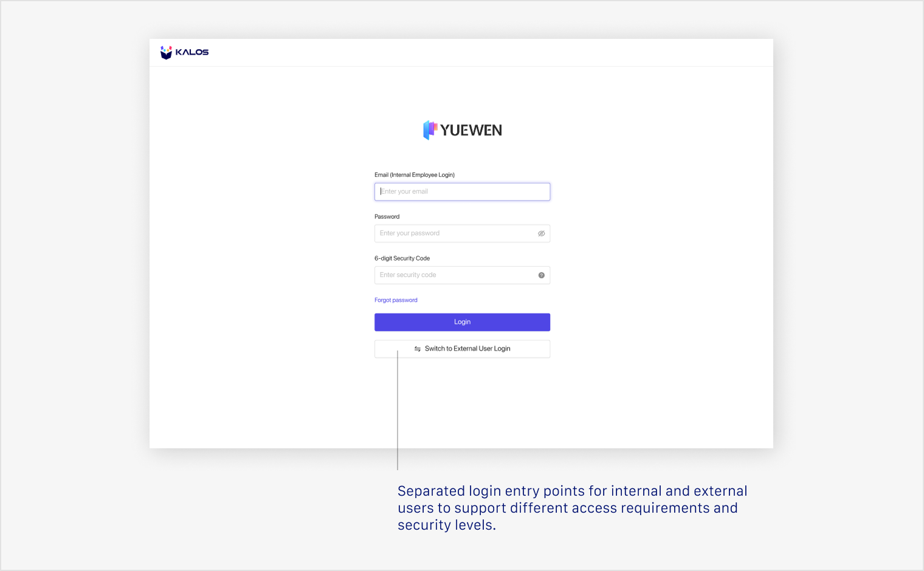Click the Password field label
The width and height of the screenshot is (924, 571).
[387, 216]
